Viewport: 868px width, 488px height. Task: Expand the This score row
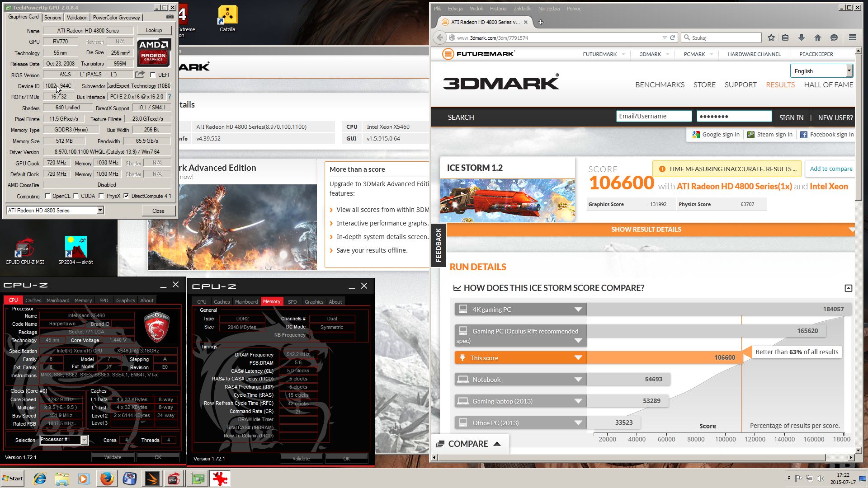(578, 358)
